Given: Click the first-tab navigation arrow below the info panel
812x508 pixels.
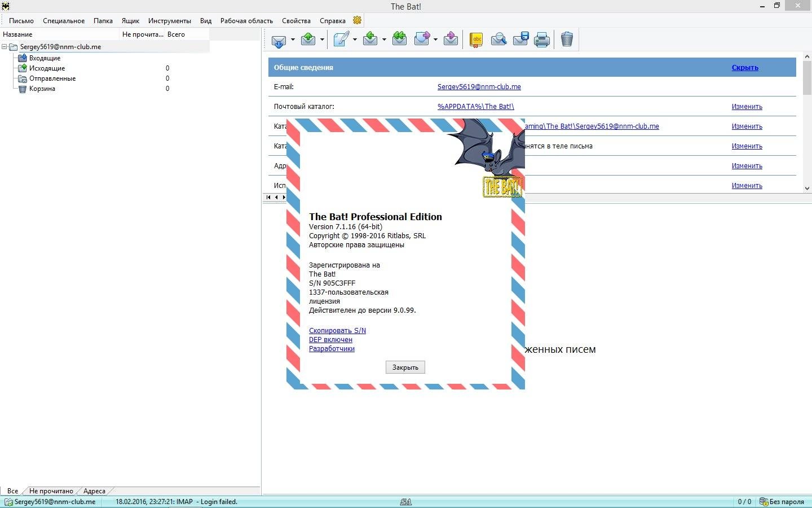Looking at the screenshot, I should click(x=268, y=198).
